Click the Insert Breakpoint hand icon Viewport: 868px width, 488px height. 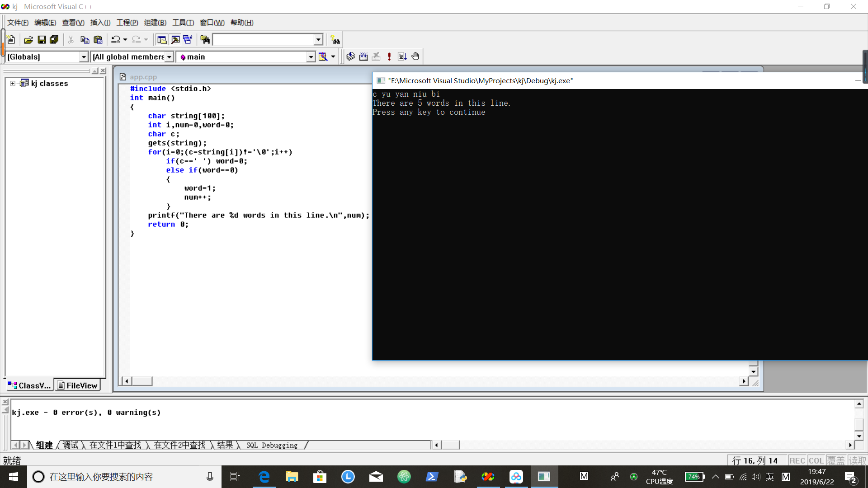(x=415, y=56)
